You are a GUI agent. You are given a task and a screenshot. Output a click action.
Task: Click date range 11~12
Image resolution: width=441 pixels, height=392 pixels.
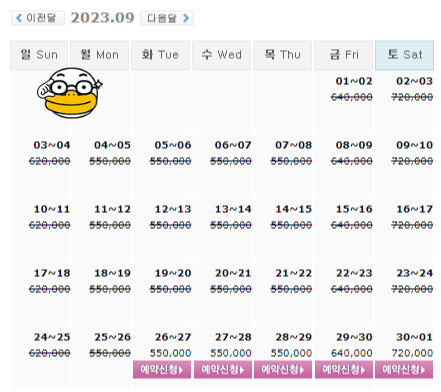coord(112,209)
